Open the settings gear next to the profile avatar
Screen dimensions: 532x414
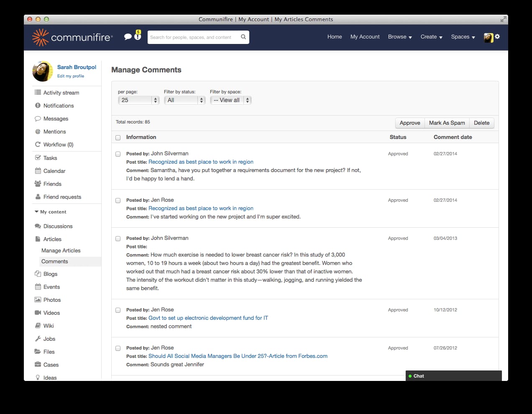(x=497, y=36)
